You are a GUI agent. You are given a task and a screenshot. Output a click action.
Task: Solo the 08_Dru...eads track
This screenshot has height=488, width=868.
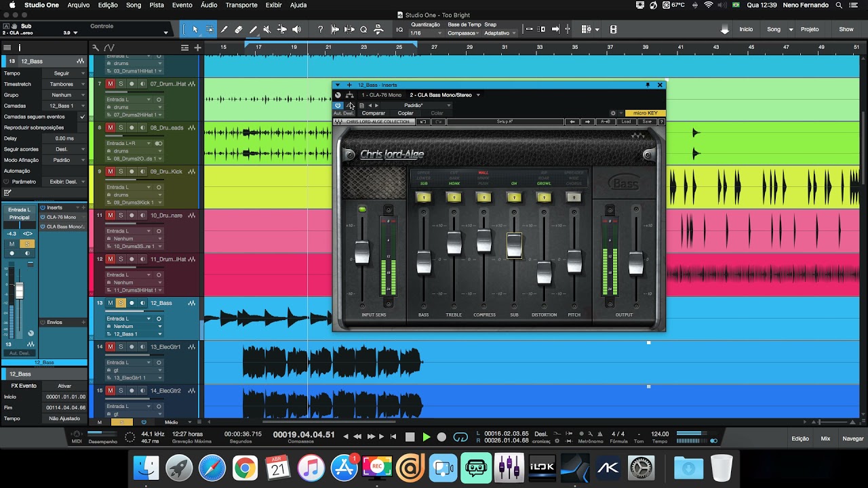(121, 127)
